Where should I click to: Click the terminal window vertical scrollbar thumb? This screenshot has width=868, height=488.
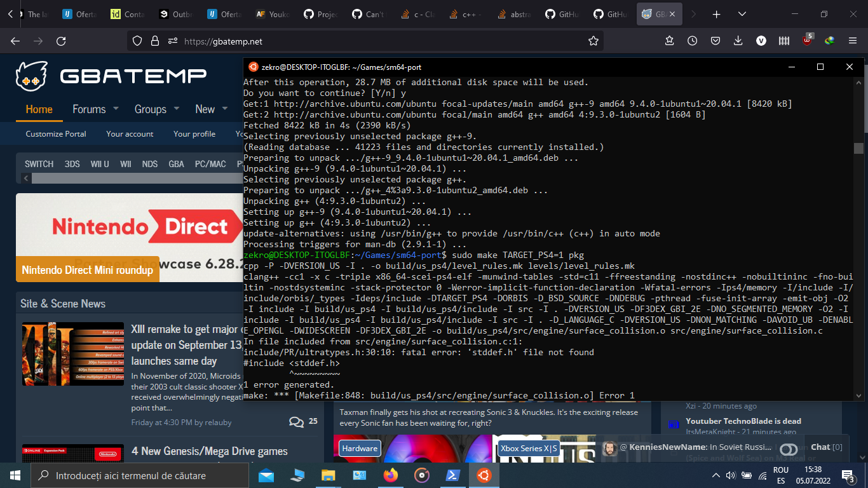pyautogui.click(x=859, y=148)
